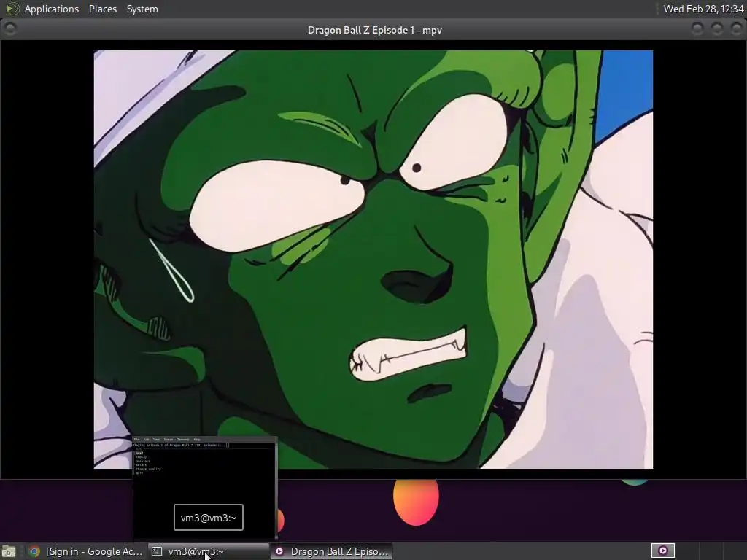Switch to the Sign in - Google Chrome task
Screen dimensions: 747x560
click(86, 551)
